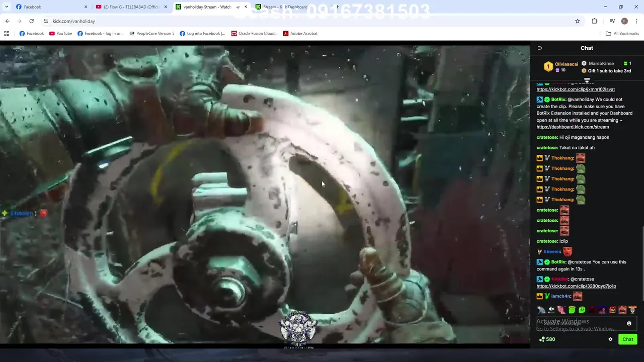Click the first Thokhang mustache emote message
The image size is (644, 362).
point(561,158)
